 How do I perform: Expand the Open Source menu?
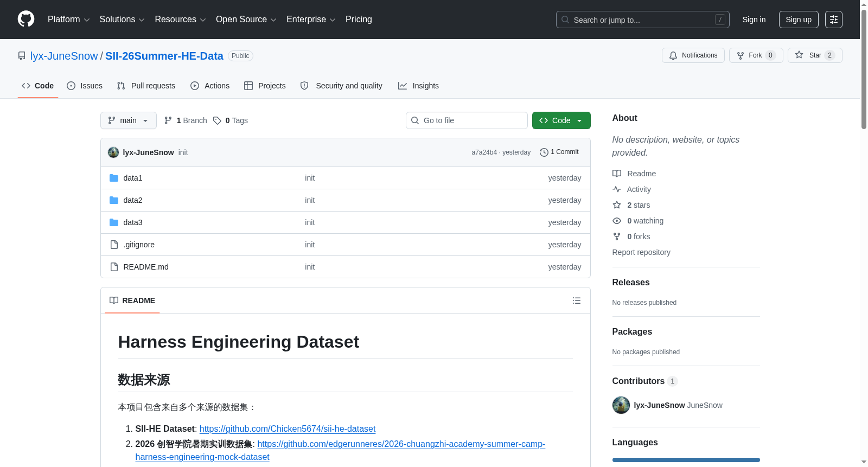(x=246, y=20)
